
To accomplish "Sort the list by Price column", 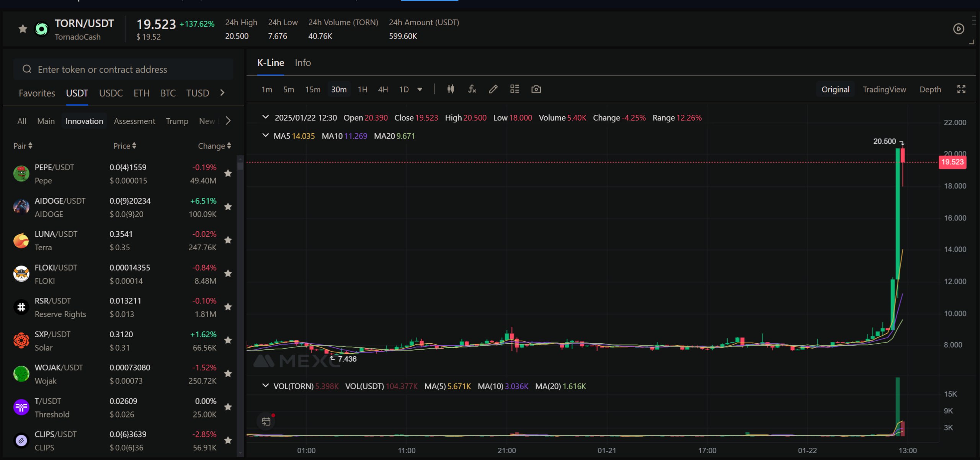I will pyautogui.click(x=125, y=146).
